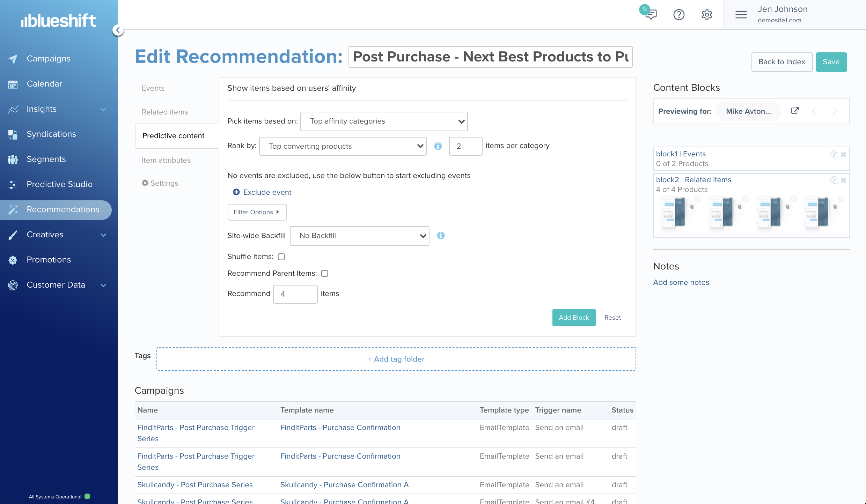Enable the Shuffle Items checkbox
866x504 pixels.
281,257
